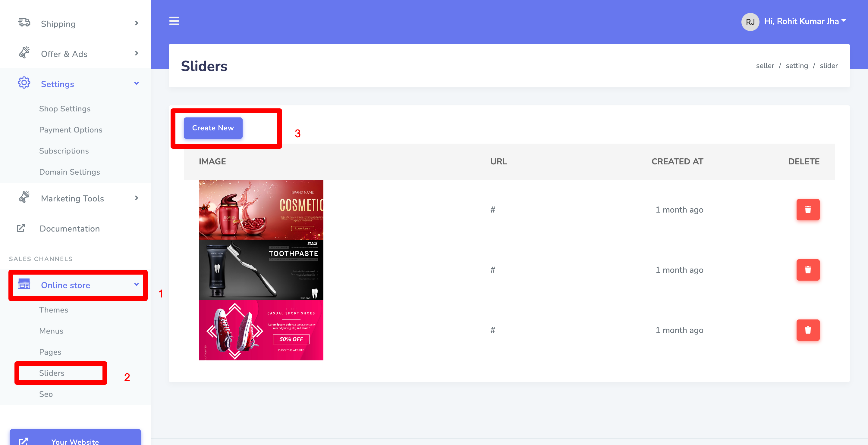This screenshot has width=868, height=445.
Task: Click the Shipping truck icon
Action: coord(24,23)
